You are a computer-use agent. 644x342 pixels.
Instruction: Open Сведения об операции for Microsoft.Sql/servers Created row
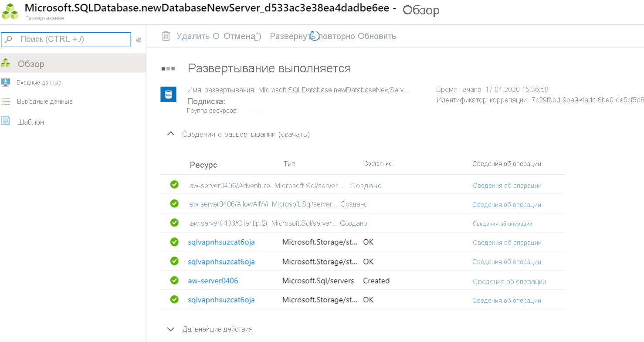(509, 281)
